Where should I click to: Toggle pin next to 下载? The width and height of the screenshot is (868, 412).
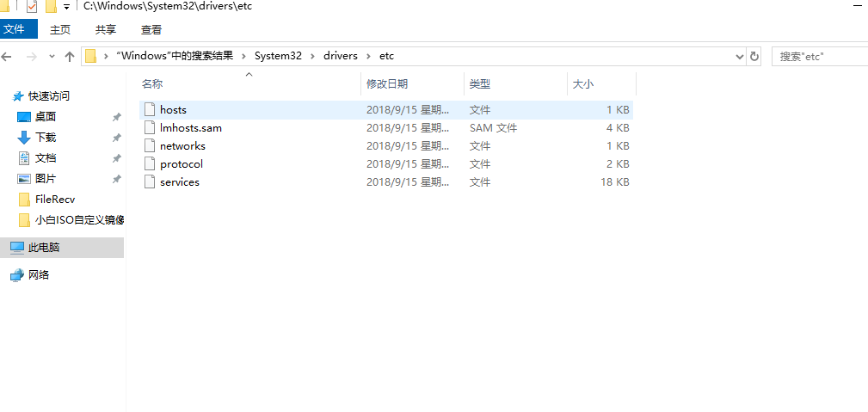116,138
